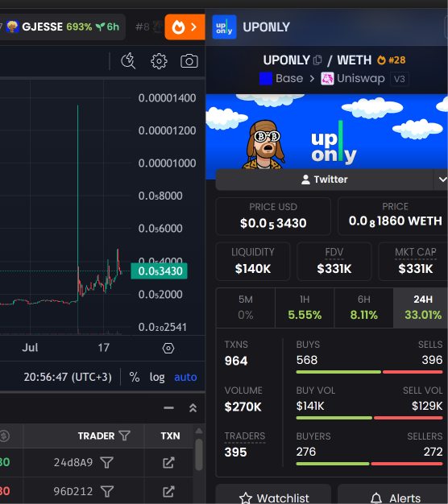The height and width of the screenshot is (504, 448).
Task: Select the PRICE 1860 WETH box
Action: click(x=392, y=217)
